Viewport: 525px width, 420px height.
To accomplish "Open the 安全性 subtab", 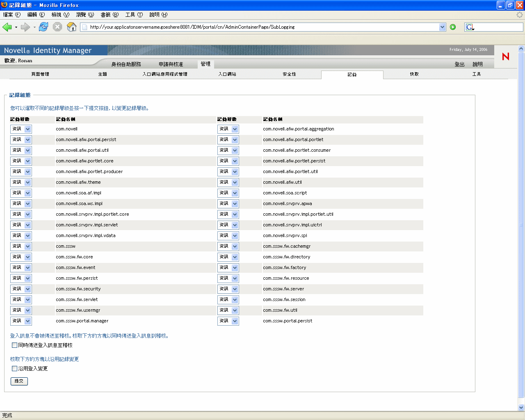I will point(289,74).
